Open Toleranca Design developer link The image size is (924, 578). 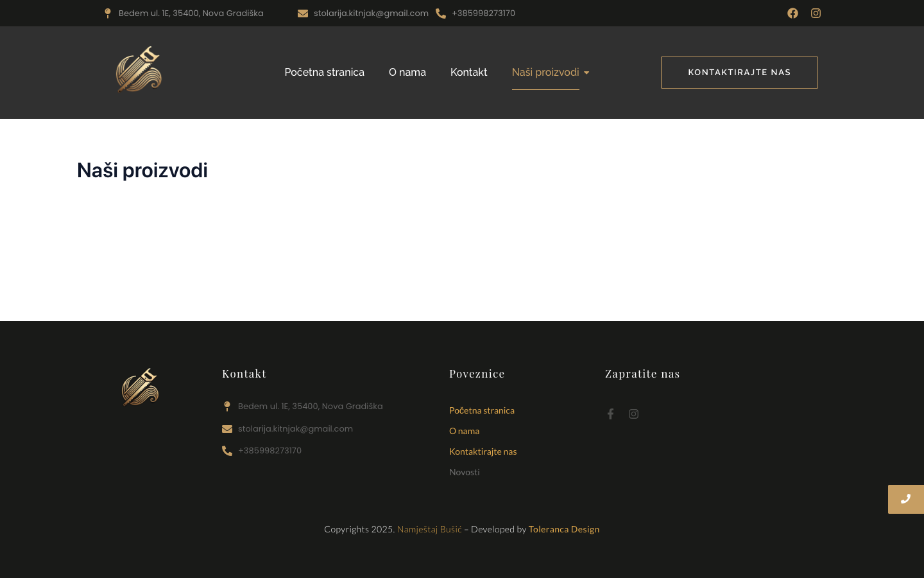(x=563, y=529)
